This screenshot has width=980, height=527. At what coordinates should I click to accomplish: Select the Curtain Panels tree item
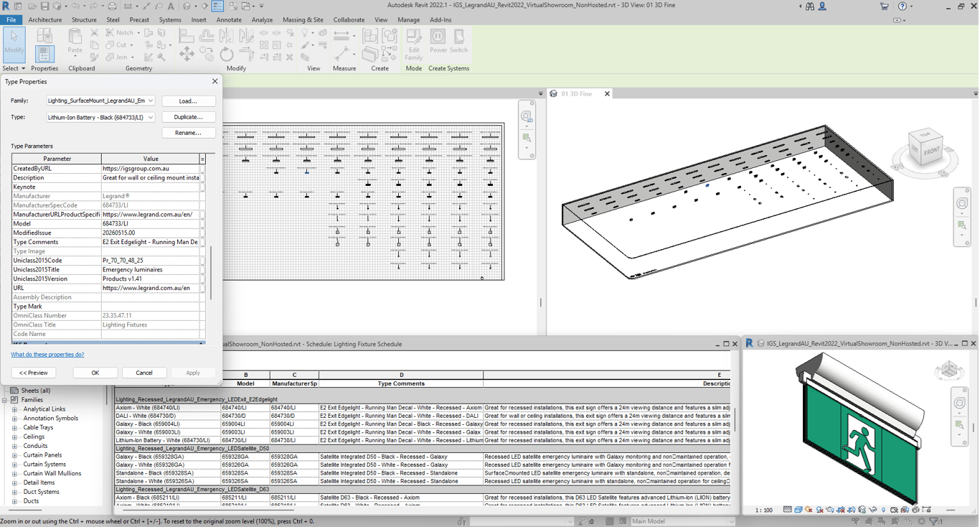pos(42,455)
